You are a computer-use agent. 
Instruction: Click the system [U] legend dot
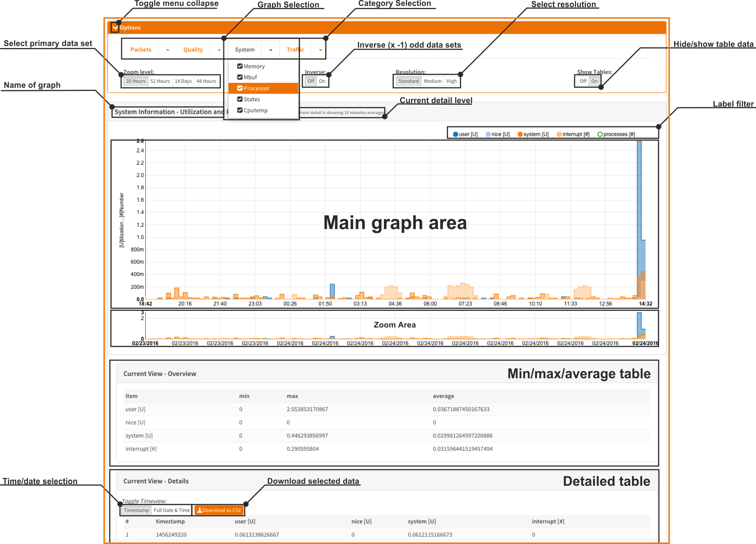[x=520, y=134]
